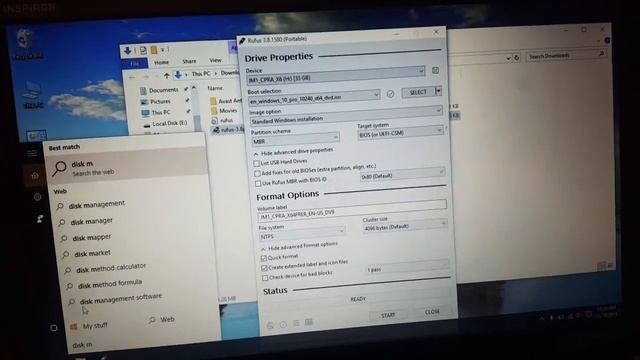The height and width of the screenshot is (360, 640).
Task: Click the Windows logo next to My stuff
Action: pyautogui.click(x=73, y=327)
